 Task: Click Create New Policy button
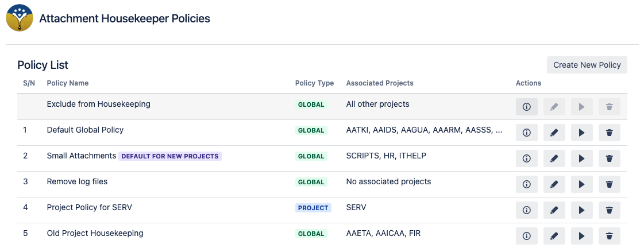point(587,65)
